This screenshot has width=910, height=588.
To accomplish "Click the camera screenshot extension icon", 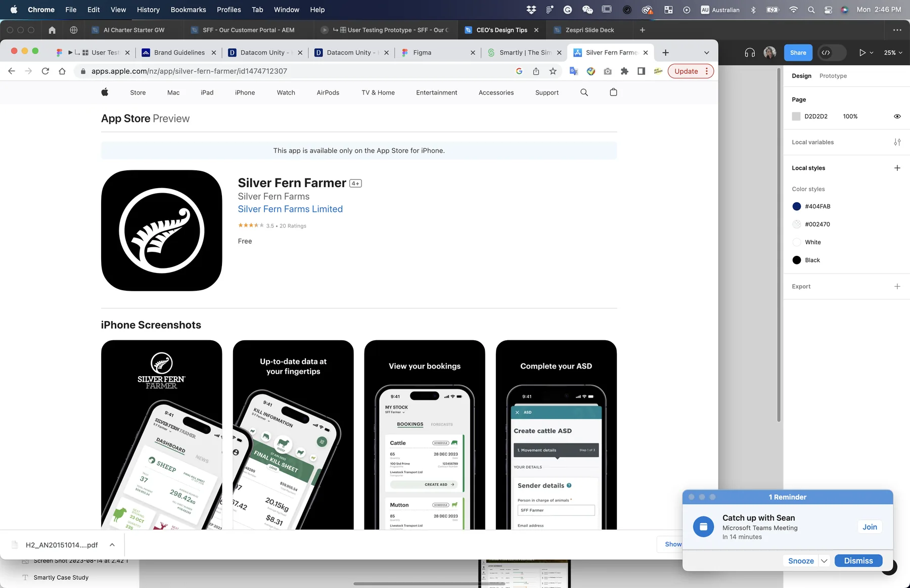I will (608, 71).
